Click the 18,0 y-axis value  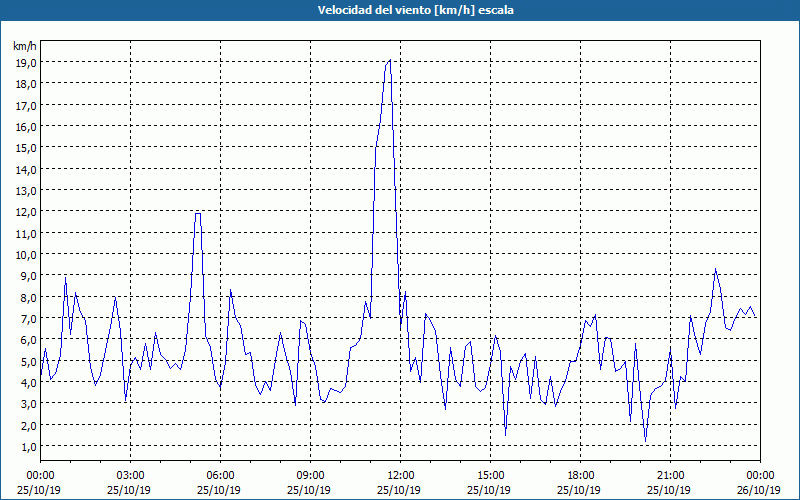tap(25, 84)
